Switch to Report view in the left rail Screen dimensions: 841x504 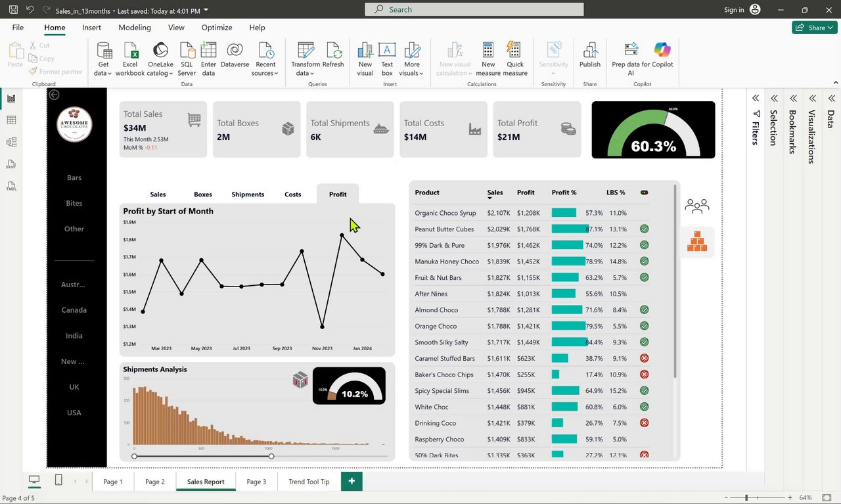11,99
